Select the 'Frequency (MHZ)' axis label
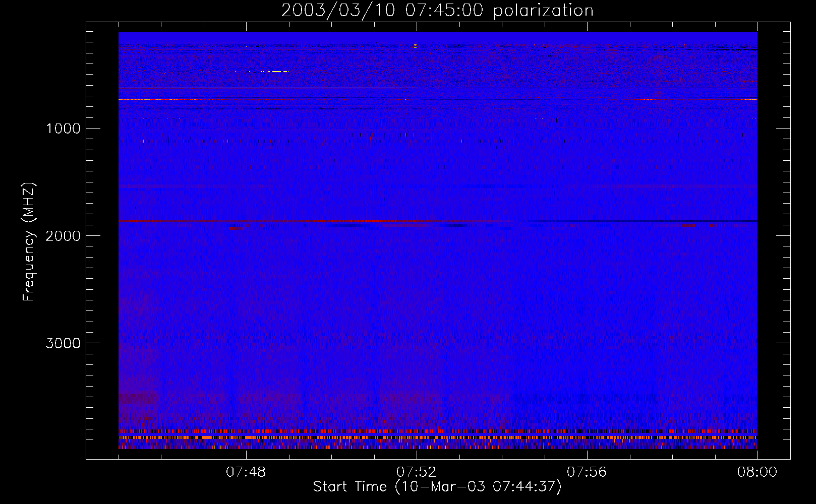 [29, 241]
